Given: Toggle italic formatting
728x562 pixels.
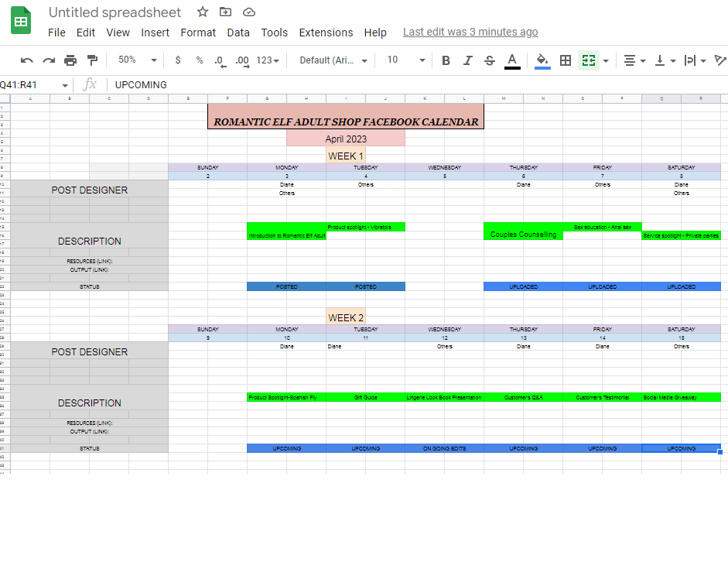Looking at the screenshot, I should tap(468, 60).
